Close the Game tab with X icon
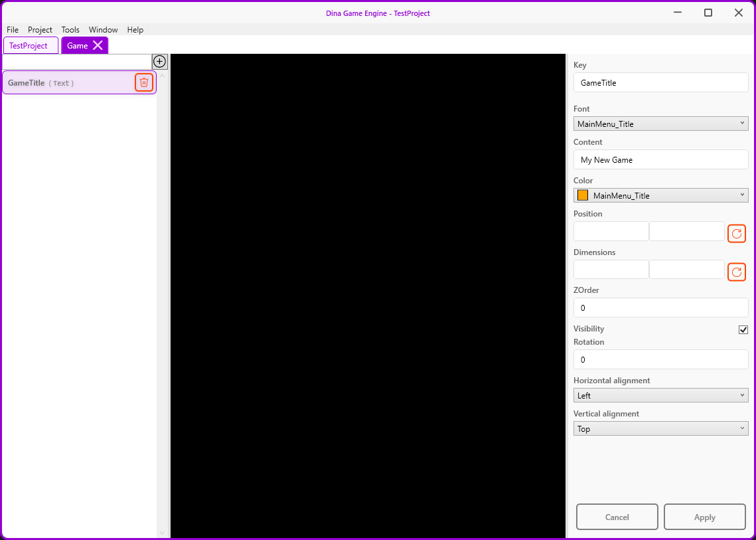The width and height of the screenshot is (756, 540). [98, 45]
